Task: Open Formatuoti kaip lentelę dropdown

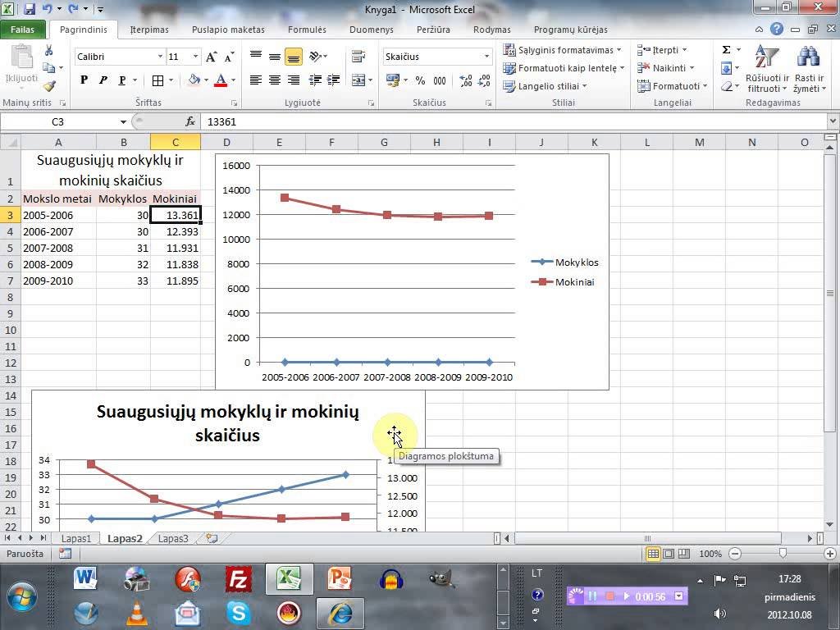Action: (564, 68)
